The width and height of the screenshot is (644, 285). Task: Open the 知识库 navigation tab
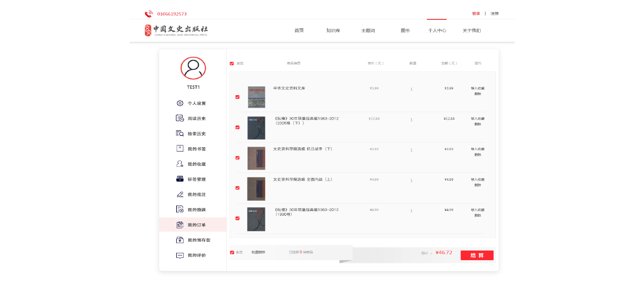point(333,31)
